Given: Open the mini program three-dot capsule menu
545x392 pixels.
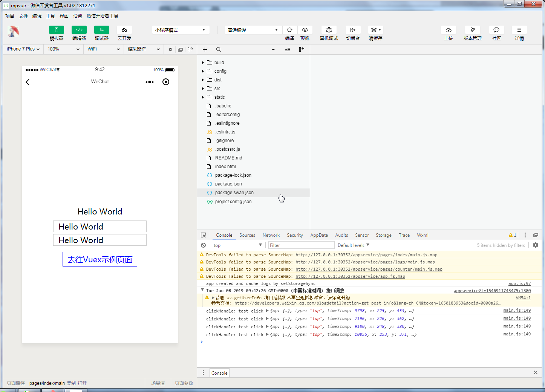Looking at the screenshot, I should 150,82.
